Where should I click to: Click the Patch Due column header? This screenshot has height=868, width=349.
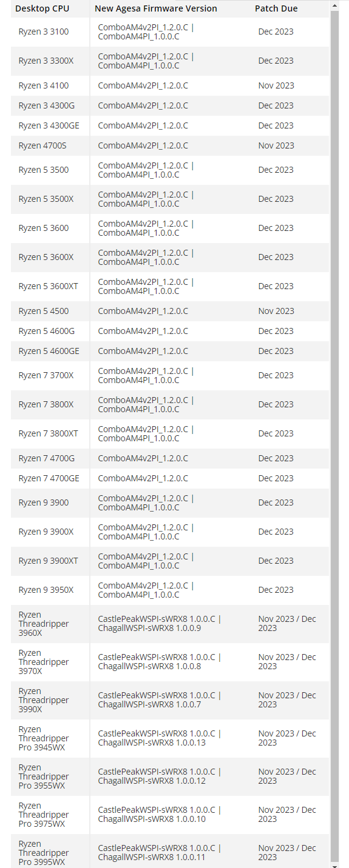[276, 8]
